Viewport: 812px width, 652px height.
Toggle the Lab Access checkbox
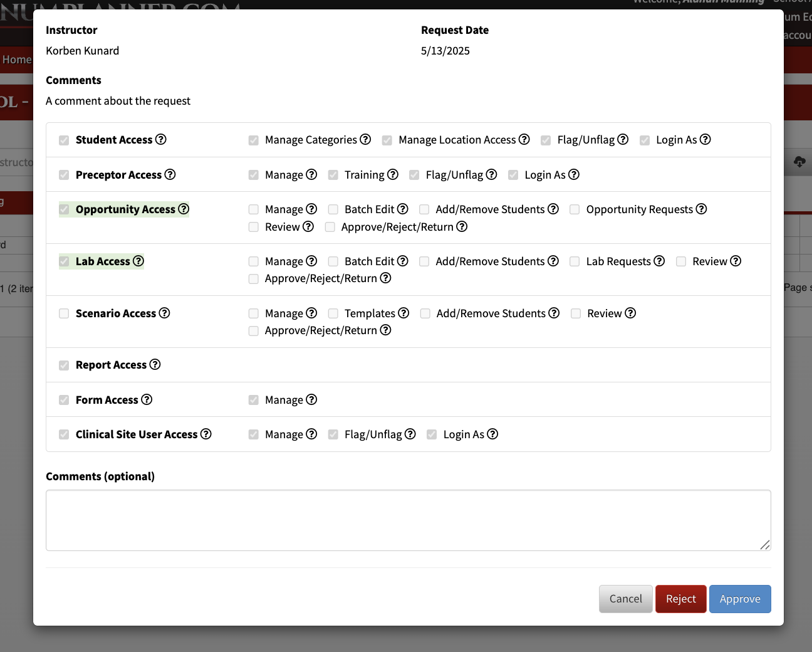[x=64, y=261]
